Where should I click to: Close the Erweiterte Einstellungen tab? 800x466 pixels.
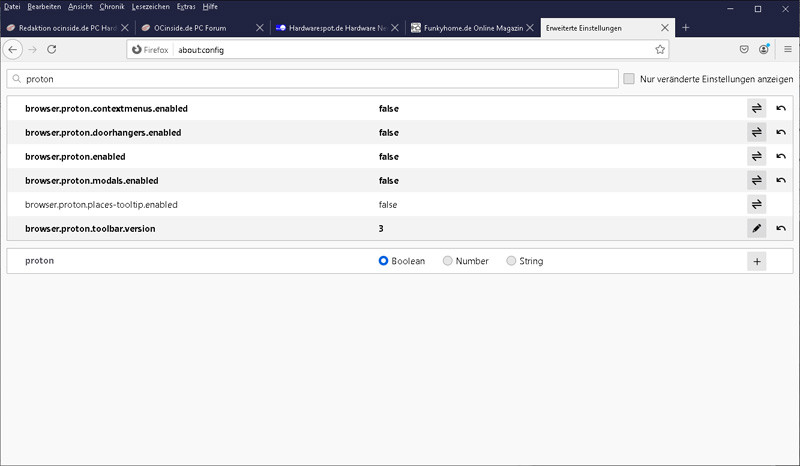[x=665, y=28]
